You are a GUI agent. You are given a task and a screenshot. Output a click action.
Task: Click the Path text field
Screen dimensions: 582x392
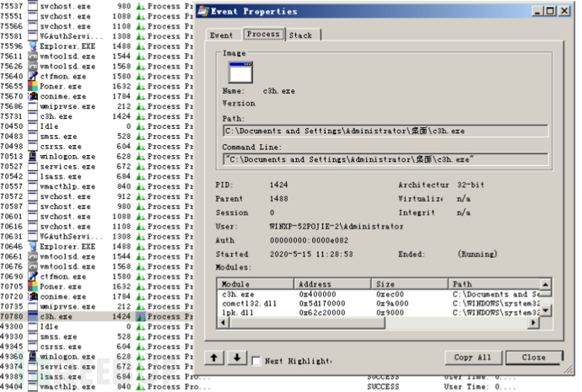385,131
